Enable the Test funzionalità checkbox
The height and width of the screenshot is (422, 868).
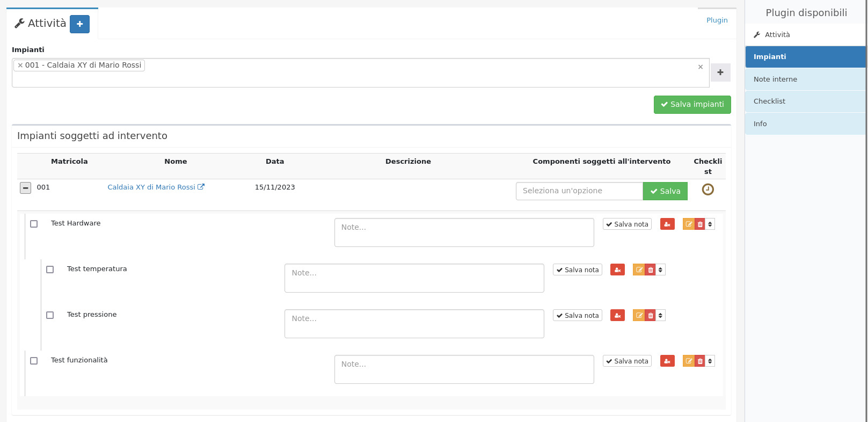[34, 361]
